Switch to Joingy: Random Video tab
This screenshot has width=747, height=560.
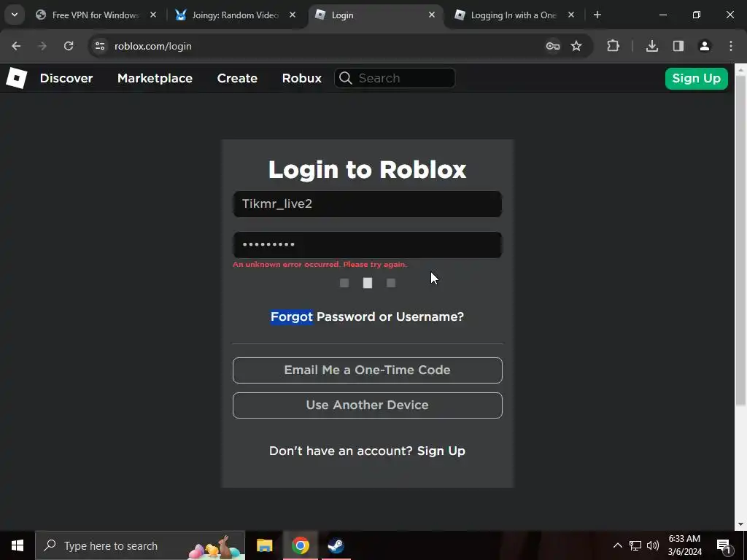tap(235, 15)
